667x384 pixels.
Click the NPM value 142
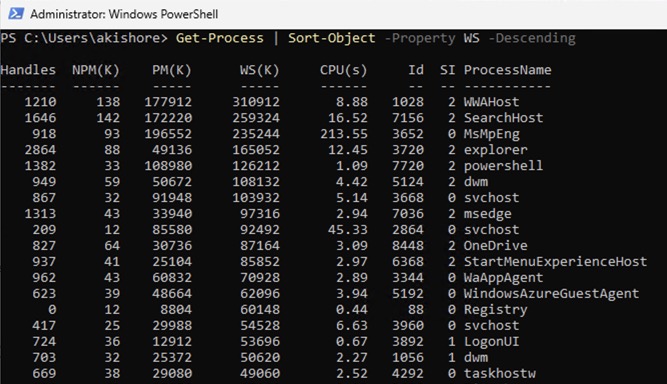(x=108, y=118)
